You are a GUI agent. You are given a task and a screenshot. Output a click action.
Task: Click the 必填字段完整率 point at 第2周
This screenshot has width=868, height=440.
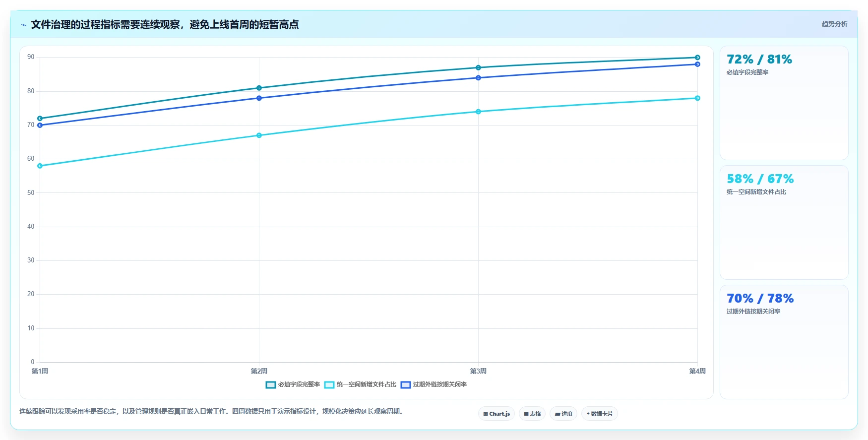259,88
